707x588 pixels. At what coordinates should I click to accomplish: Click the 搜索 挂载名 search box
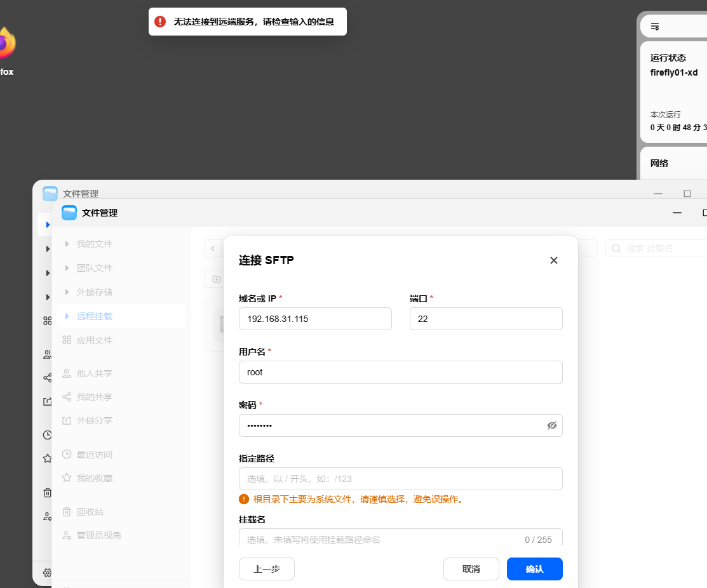coord(656,248)
